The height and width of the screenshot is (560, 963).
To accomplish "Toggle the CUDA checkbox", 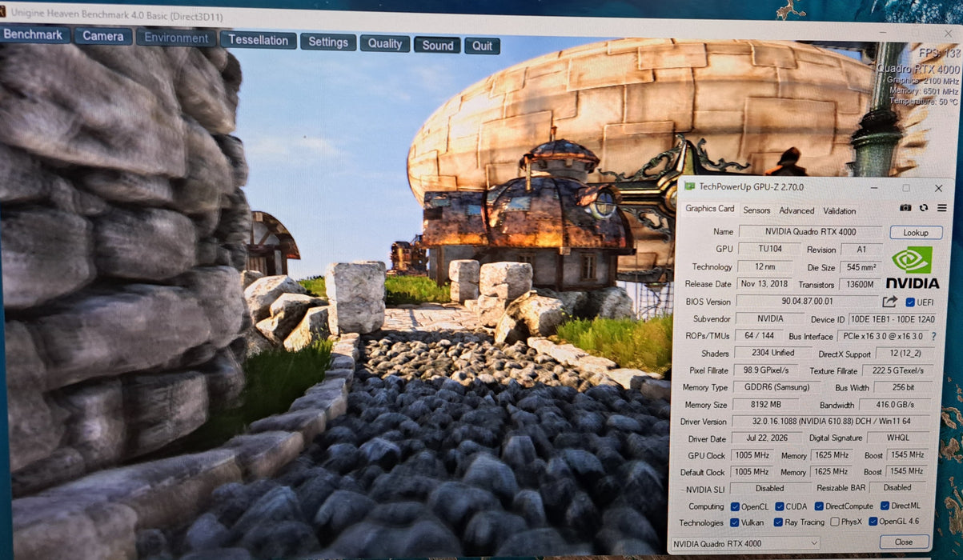I will tap(779, 506).
